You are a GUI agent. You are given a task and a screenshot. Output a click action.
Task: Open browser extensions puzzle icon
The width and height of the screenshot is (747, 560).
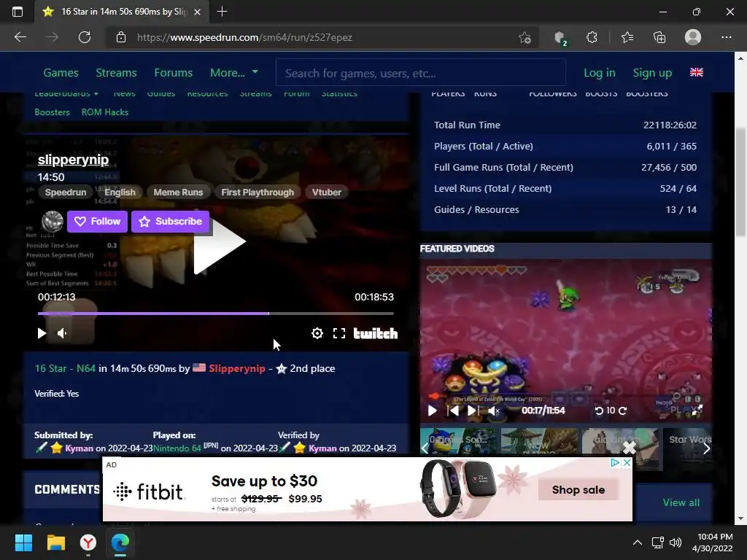click(x=592, y=37)
